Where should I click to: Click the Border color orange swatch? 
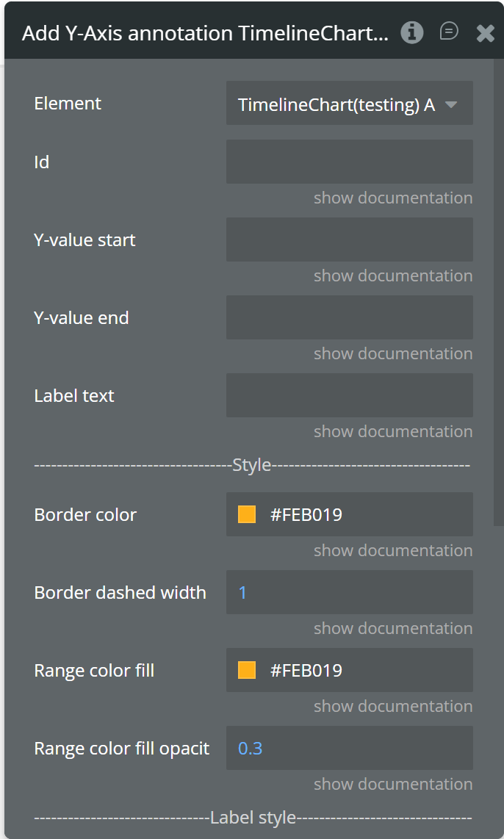point(247,514)
